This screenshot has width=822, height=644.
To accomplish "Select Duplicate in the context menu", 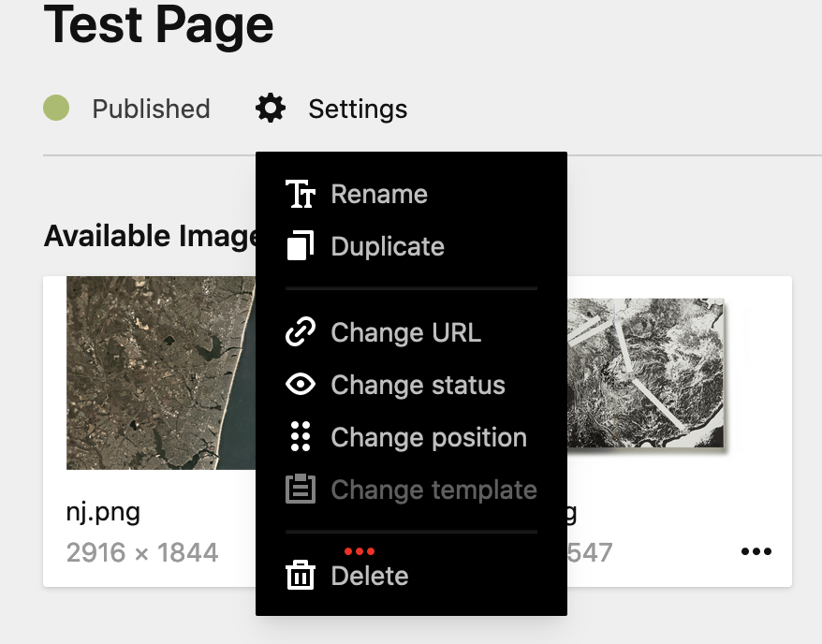I will 387,246.
